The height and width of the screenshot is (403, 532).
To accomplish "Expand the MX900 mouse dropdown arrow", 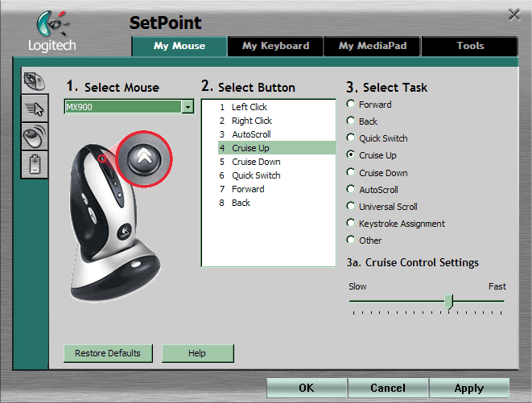I will tap(188, 107).
